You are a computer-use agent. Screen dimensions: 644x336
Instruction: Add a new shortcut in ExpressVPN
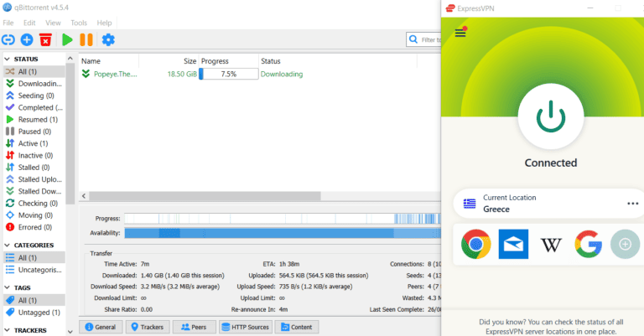pyautogui.click(x=626, y=244)
